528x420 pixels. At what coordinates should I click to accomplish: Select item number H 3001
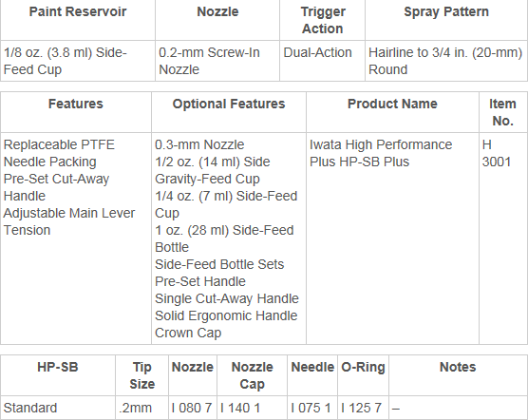click(x=497, y=153)
